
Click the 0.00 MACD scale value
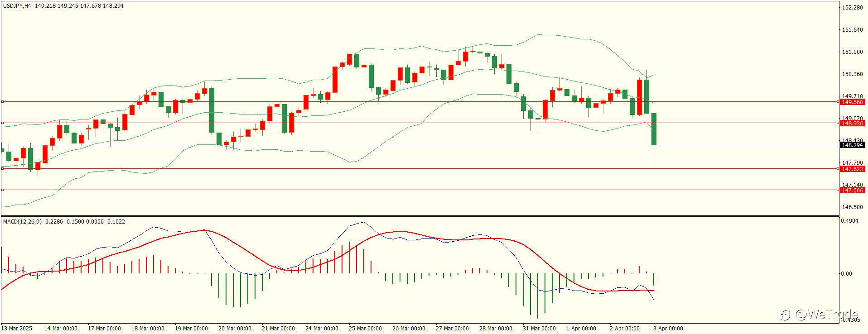click(846, 274)
